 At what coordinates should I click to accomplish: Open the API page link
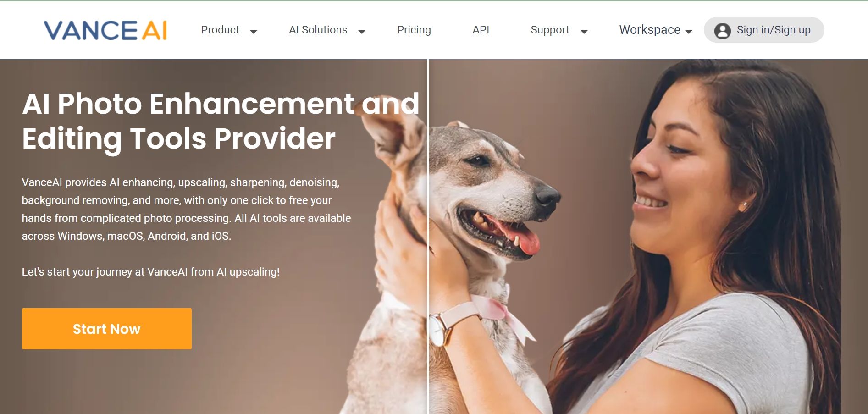click(x=481, y=30)
